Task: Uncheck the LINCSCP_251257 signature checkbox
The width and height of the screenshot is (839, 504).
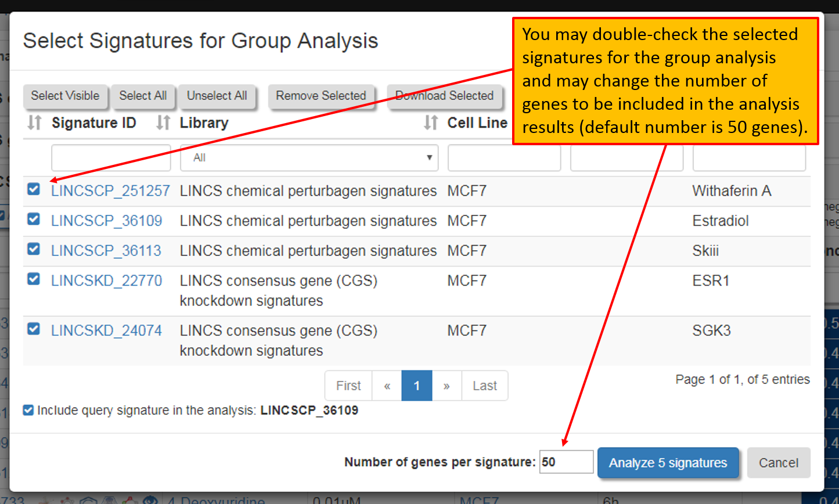Action: [x=34, y=189]
